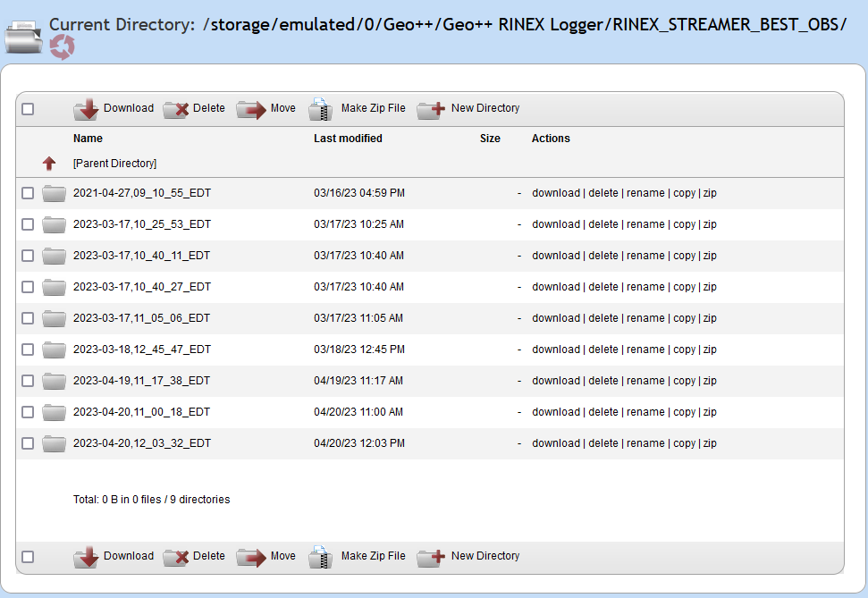868x598 pixels.
Task: Toggle the select-all checkbox in the header
Action: tap(27, 107)
